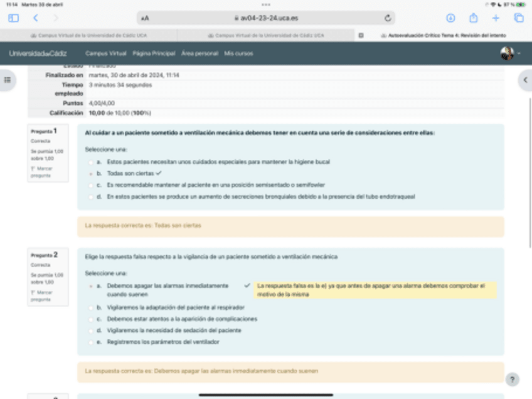Go to Página Principal

click(154, 53)
